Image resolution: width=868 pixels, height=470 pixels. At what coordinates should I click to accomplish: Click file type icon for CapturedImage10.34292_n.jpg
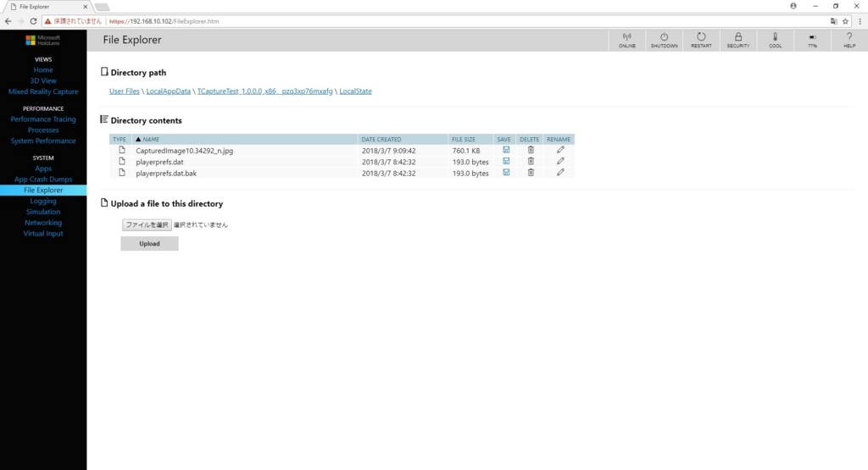tap(122, 150)
